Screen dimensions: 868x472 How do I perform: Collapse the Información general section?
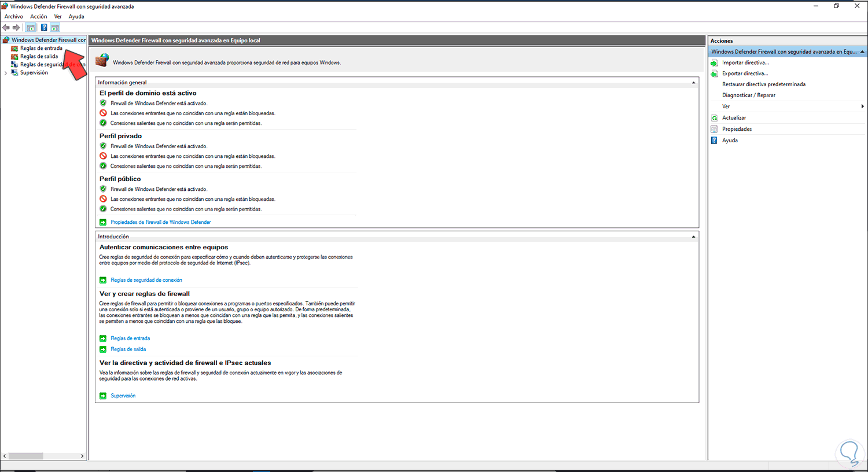pos(693,83)
